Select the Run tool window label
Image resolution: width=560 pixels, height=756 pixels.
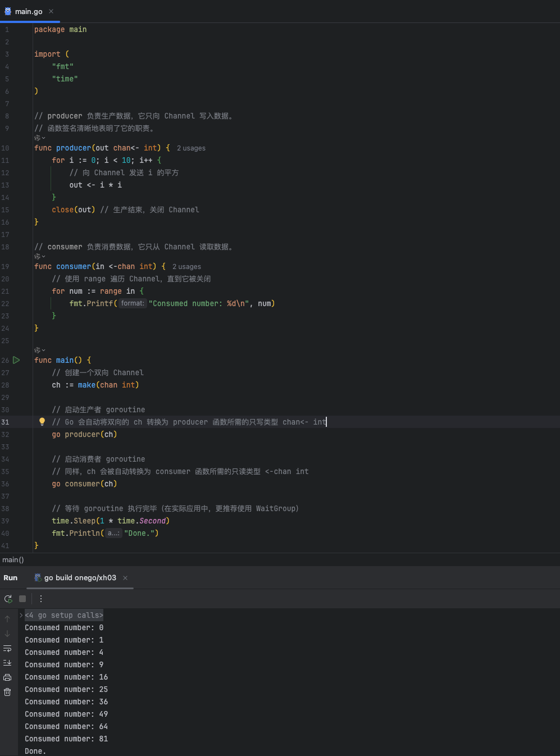11,577
